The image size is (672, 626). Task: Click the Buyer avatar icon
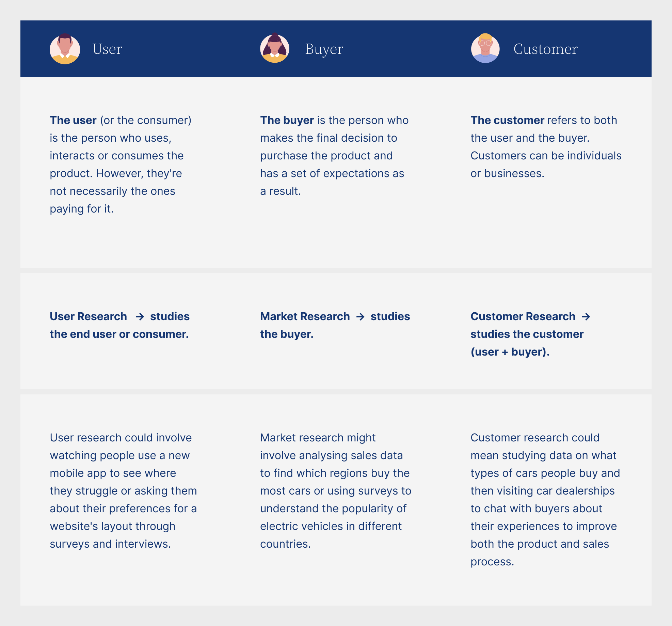click(x=275, y=48)
